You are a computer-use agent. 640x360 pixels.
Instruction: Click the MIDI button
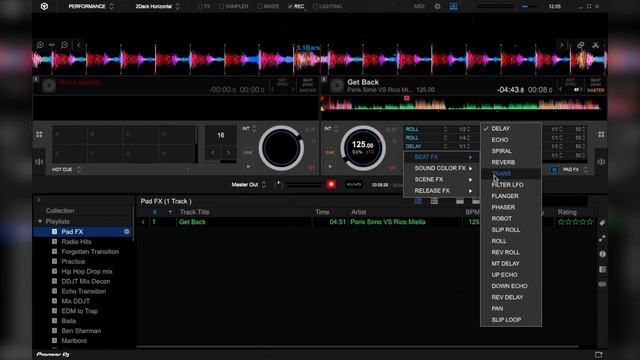click(x=419, y=6)
